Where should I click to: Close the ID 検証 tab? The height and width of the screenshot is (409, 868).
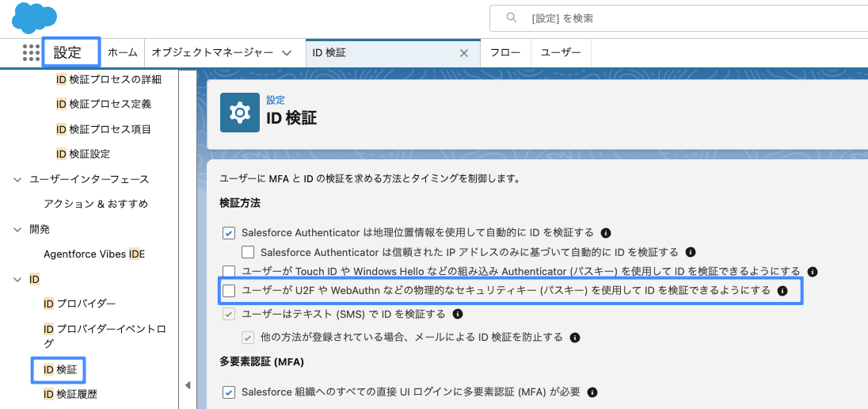click(x=464, y=53)
